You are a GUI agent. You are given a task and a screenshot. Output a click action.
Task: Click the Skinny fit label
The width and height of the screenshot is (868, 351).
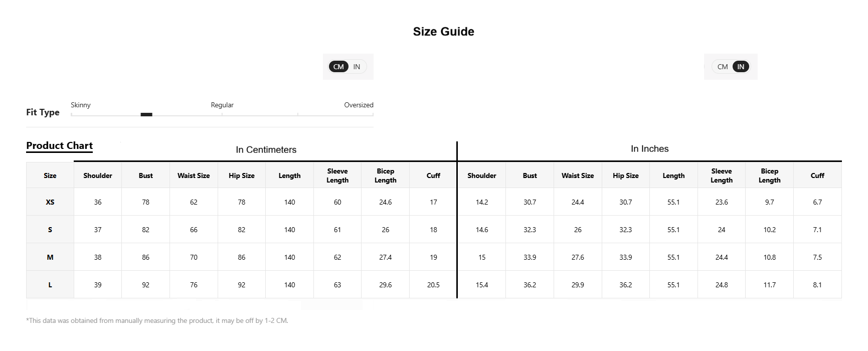[81, 105]
